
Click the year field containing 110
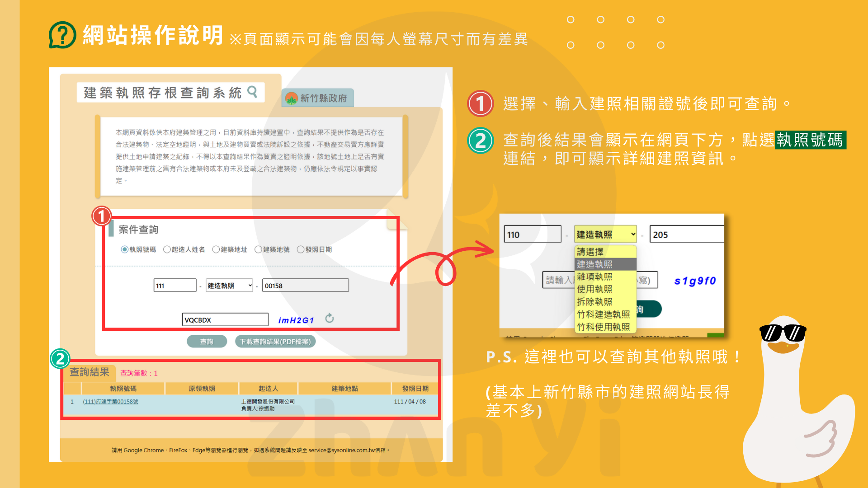pos(533,235)
